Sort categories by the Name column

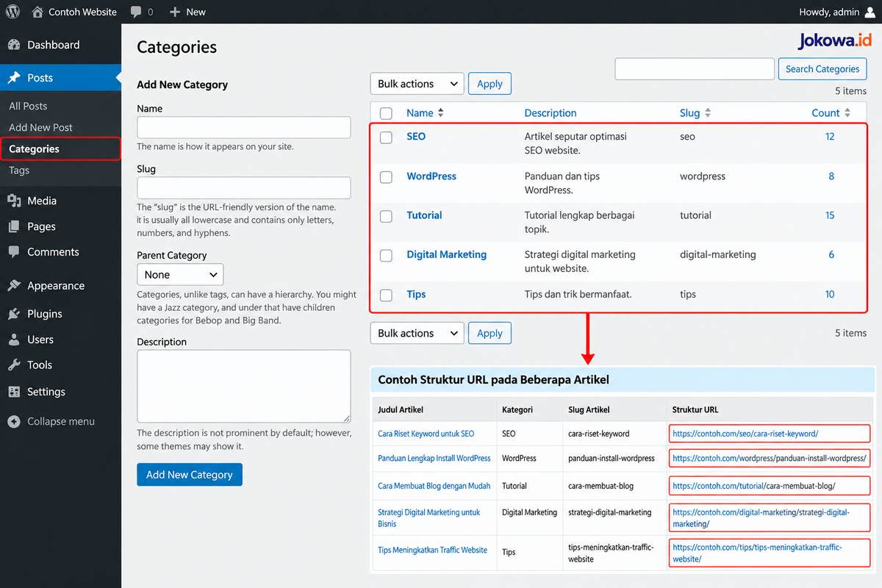click(x=425, y=113)
